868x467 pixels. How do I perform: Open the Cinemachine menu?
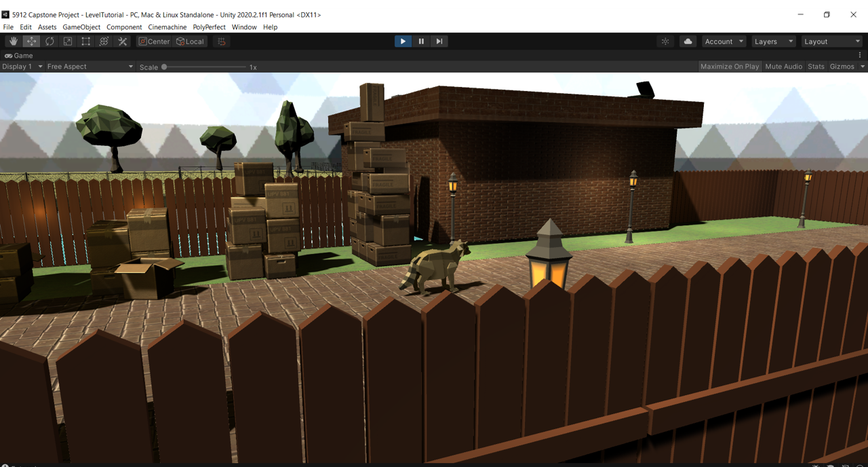click(167, 27)
